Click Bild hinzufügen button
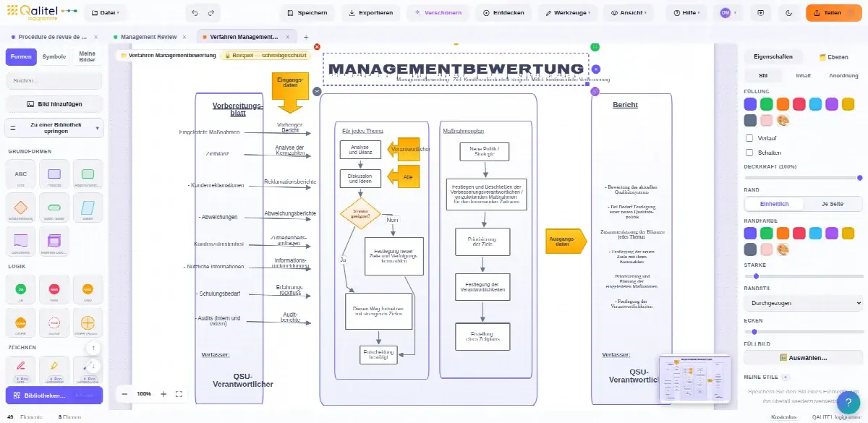 (x=54, y=104)
